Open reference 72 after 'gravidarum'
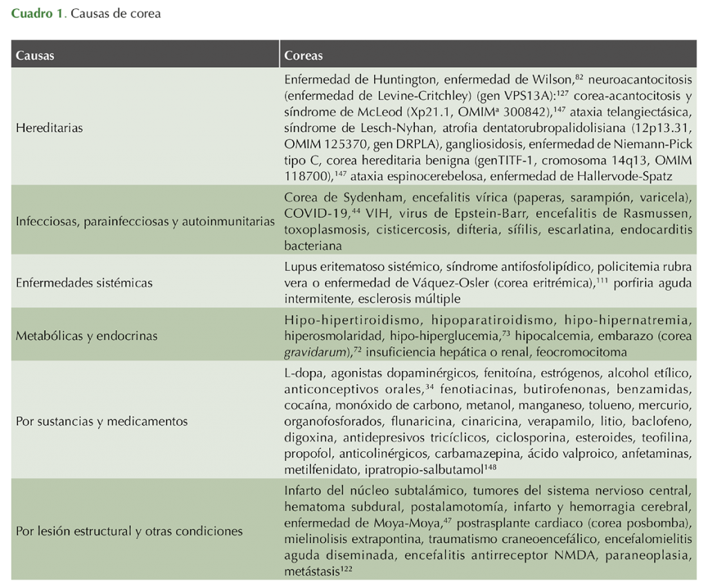Viewport: 708px width, 588px height. (357, 349)
